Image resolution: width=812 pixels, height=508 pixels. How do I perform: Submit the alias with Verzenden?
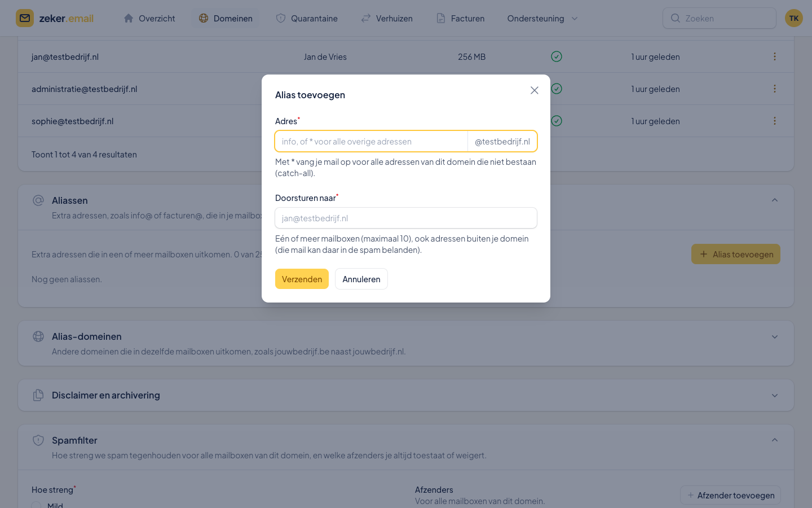[x=302, y=279]
